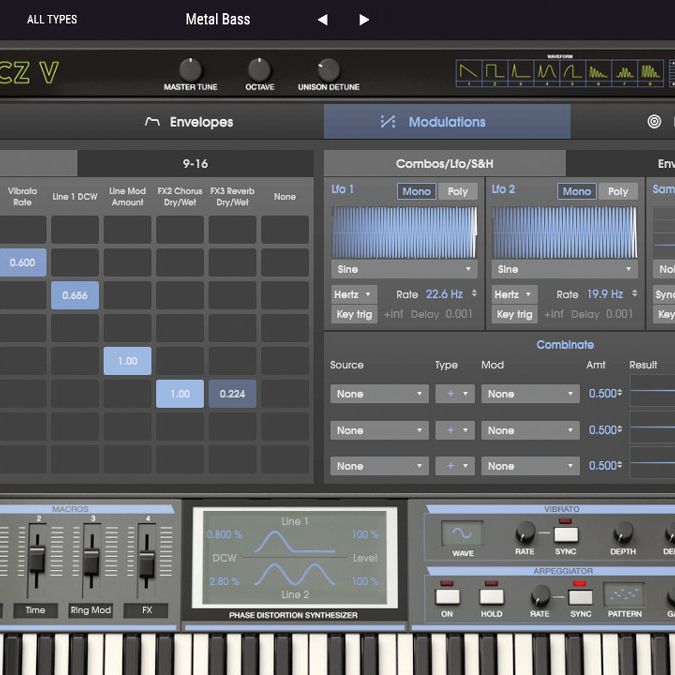Switch to the Envelopes tab
The height and width of the screenshot is (675, 675).
tap(189, 122)
